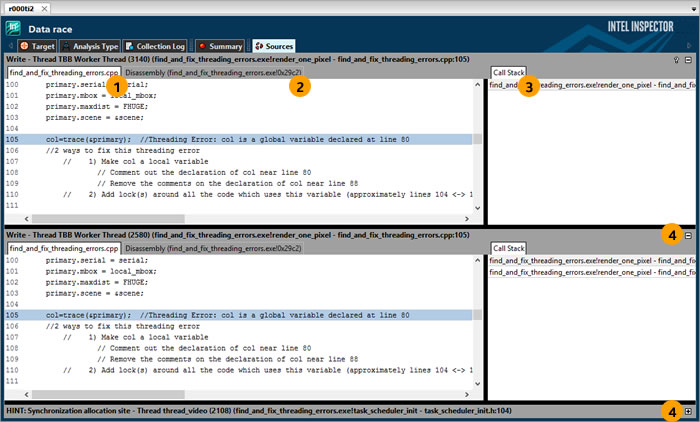Click line 109 'Remove the comments' in Thread 2580 pane
The image size is (700, 422).
pyautogui.click(x=227, y=359)
